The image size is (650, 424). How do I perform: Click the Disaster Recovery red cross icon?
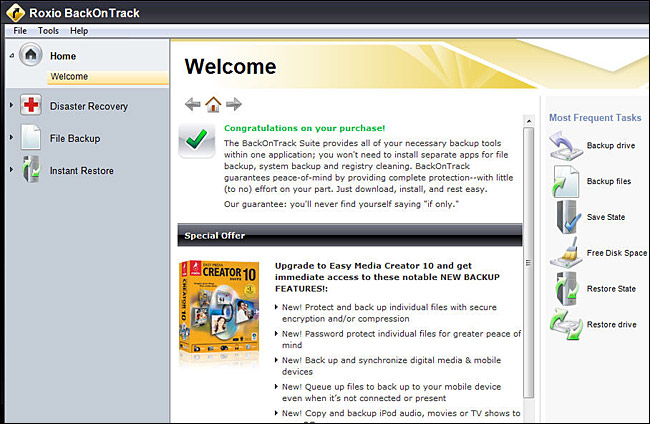coord(31,105)
